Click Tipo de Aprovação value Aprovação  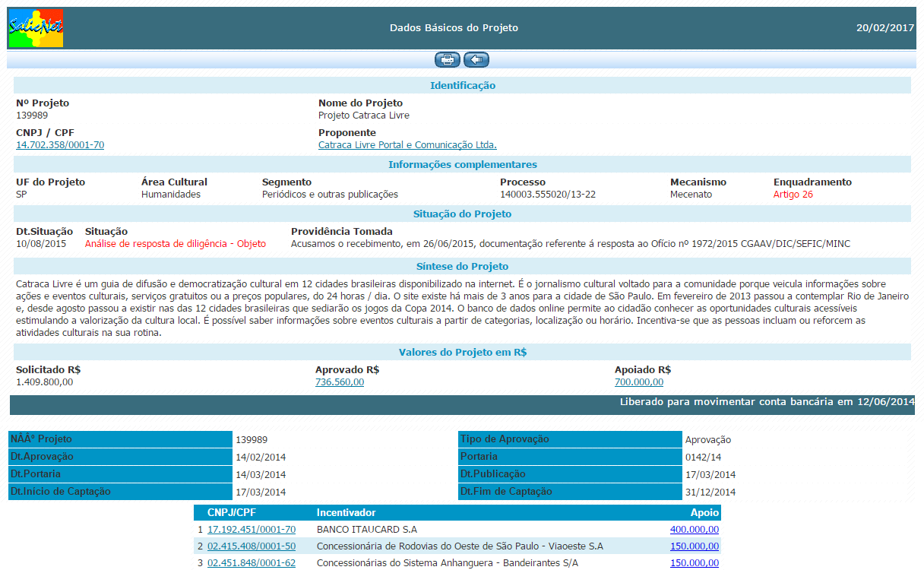point(708,439)
